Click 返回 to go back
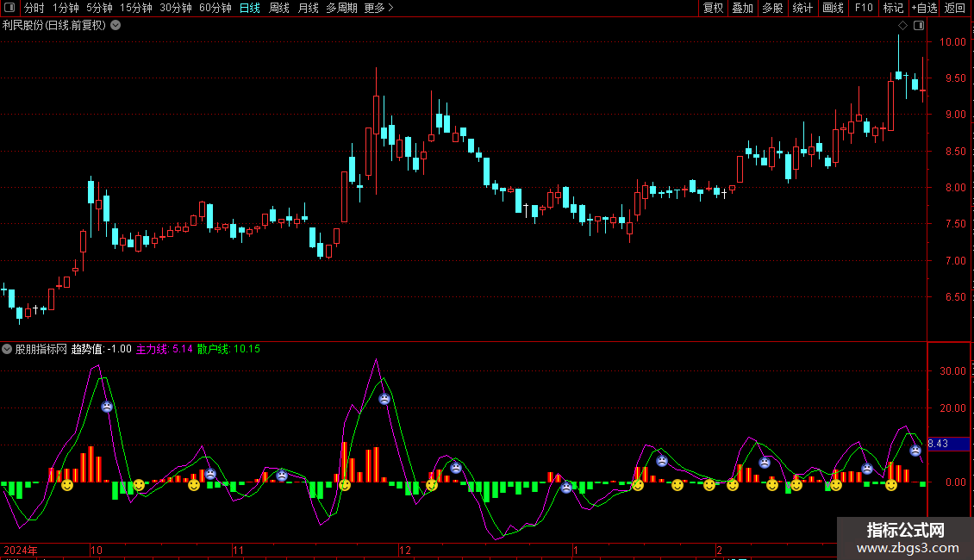Screen dimensions: 974x560 955,8
